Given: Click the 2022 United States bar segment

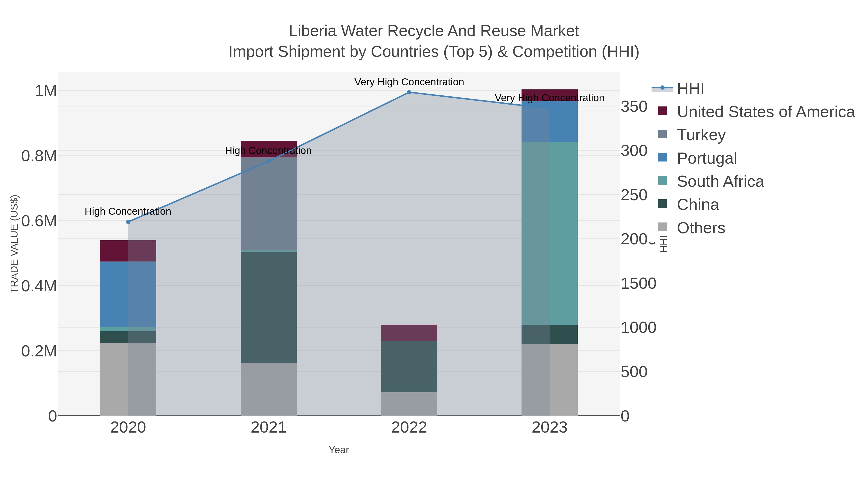Looking at the screenshot, I should click(409, 333).
